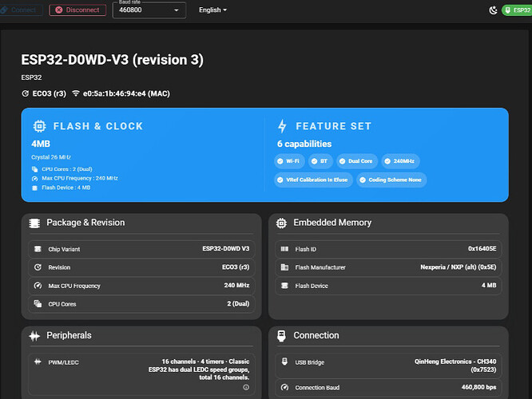Click the MAC address e0:5a:1b:46:94:e4

[126, 93]
